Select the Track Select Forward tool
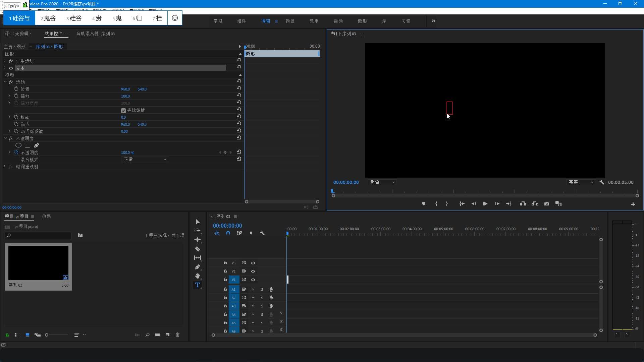 point(198,231)
